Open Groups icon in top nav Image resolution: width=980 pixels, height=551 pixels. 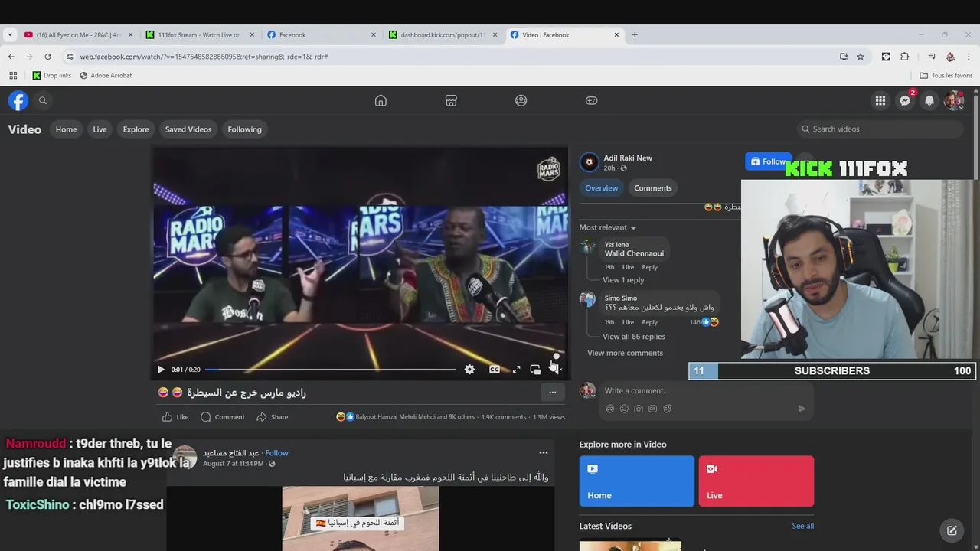pos(521,100)
